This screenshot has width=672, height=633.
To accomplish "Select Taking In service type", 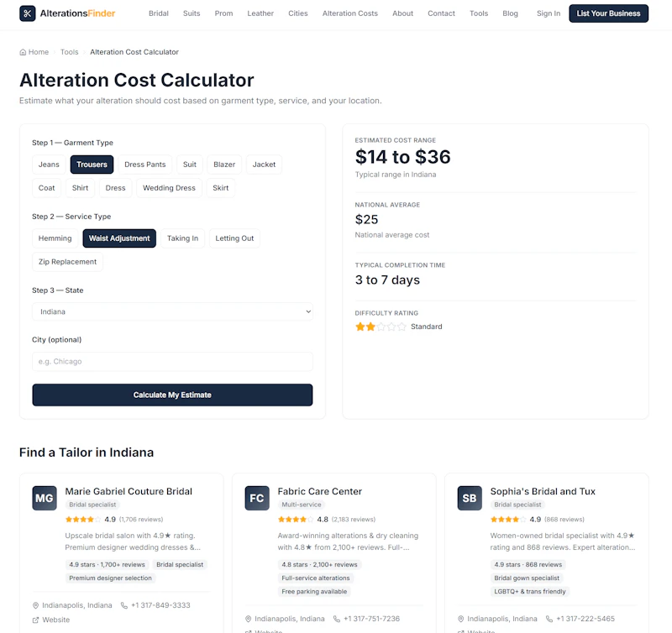I will [182, 238].
